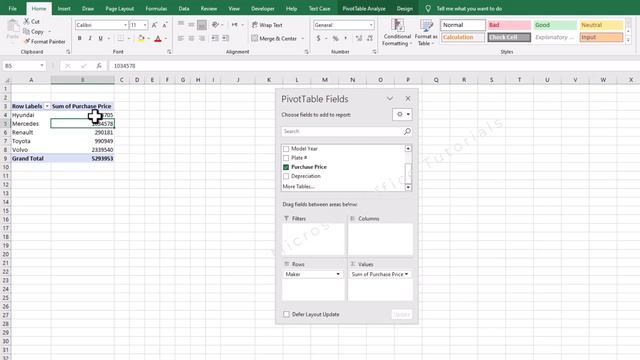
Task: Toggle Italic formatting
Action: tap(90, 38)
